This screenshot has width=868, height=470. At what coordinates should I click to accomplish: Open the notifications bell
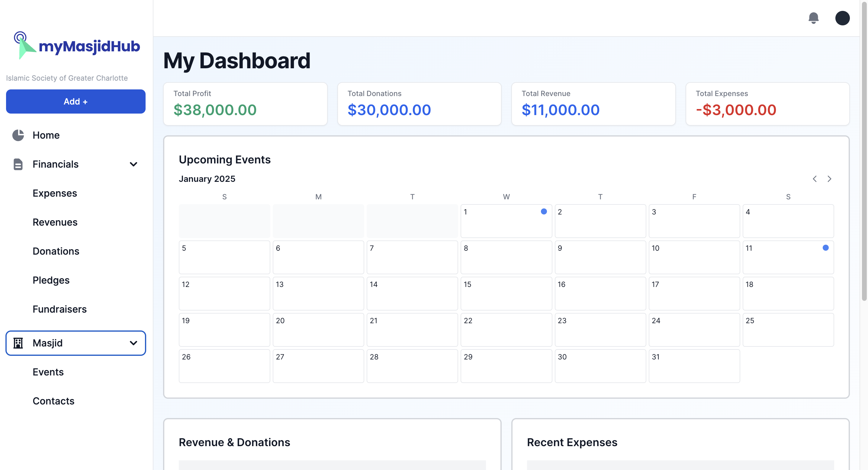coord(813,18)
